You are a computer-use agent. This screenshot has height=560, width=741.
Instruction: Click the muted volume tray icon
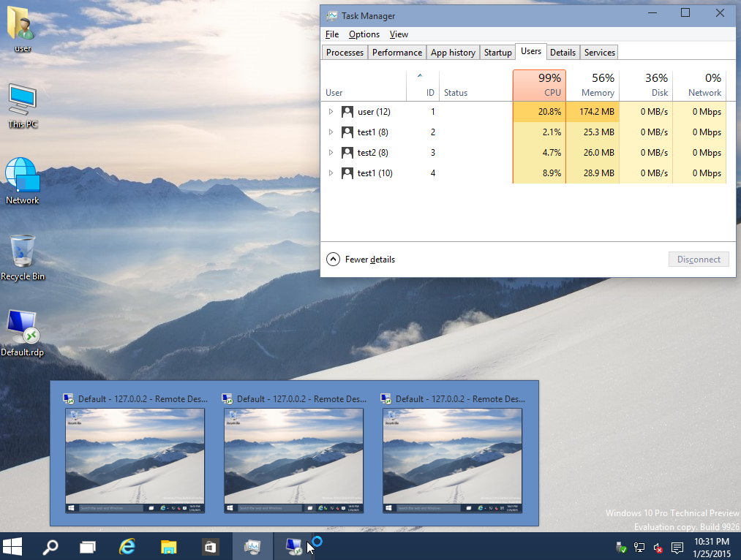[x=658, y=547]
